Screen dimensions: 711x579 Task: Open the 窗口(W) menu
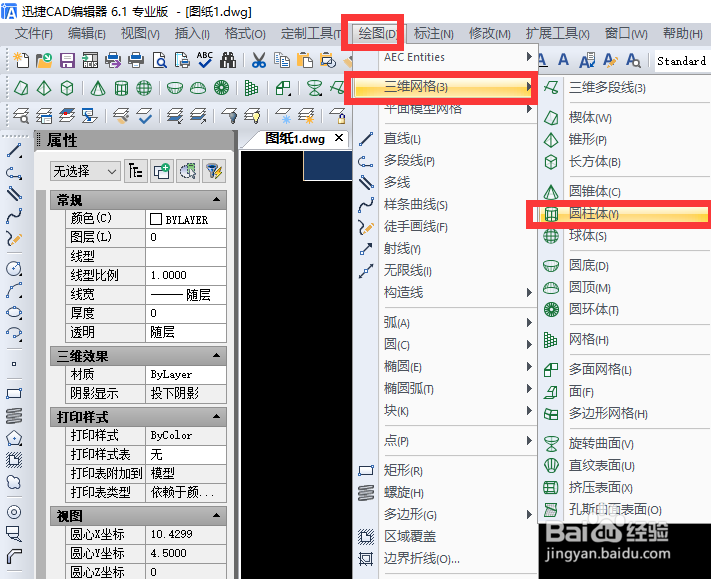[626, 34]
